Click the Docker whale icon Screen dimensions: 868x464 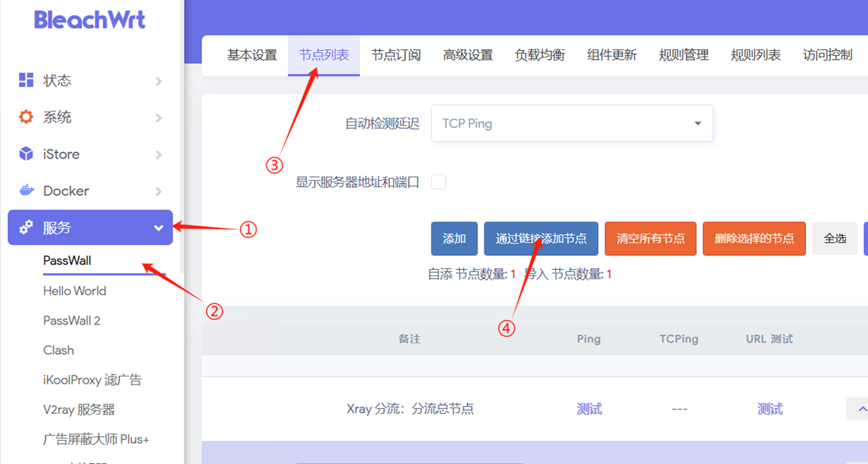coord(26,190)
